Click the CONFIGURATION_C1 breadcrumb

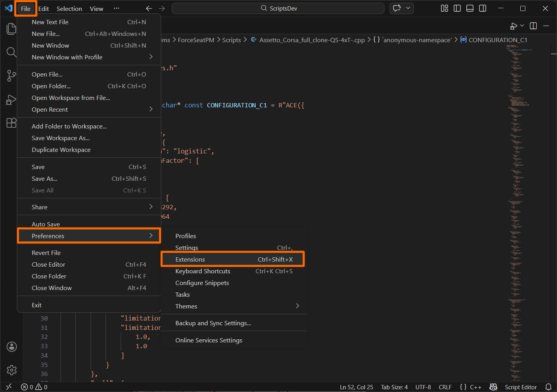tap(494, 40)
